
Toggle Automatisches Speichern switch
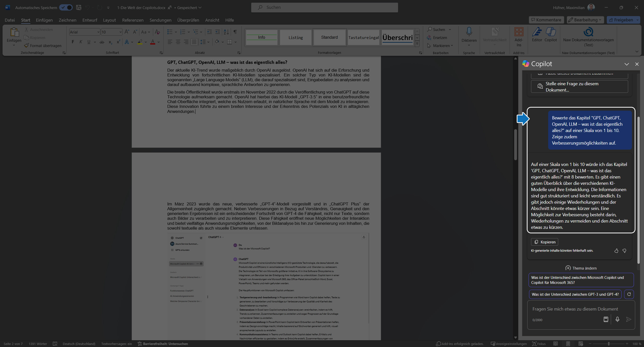(x=65, y=8)
